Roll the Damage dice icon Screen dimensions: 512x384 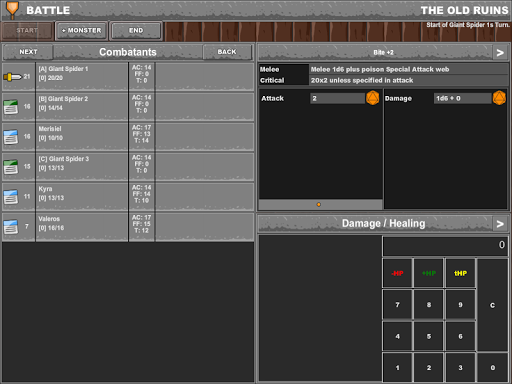[x=499, y=98]
